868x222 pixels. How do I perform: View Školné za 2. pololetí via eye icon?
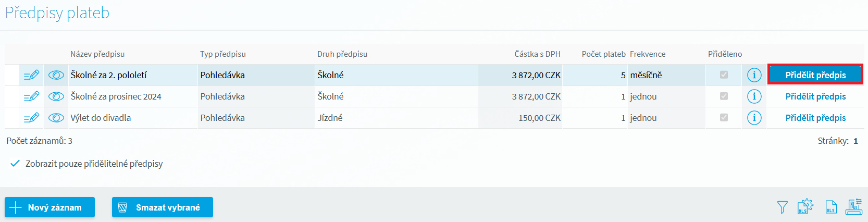[x=56, y=75]
